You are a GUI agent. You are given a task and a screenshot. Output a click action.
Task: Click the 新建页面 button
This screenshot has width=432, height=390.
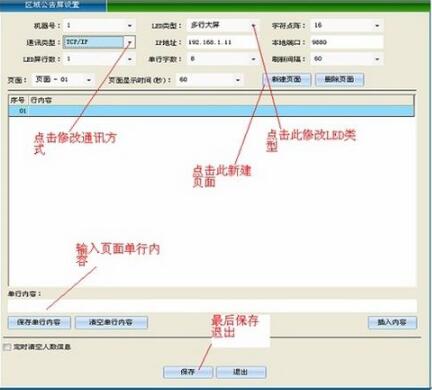(287, 80)
